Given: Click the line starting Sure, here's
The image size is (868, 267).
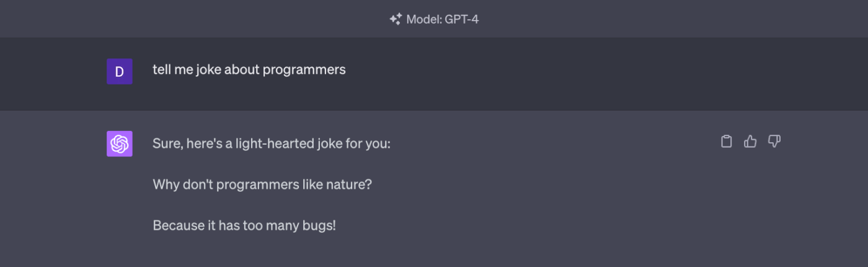Looking at the screenshot, I should (x=272, y=143).
